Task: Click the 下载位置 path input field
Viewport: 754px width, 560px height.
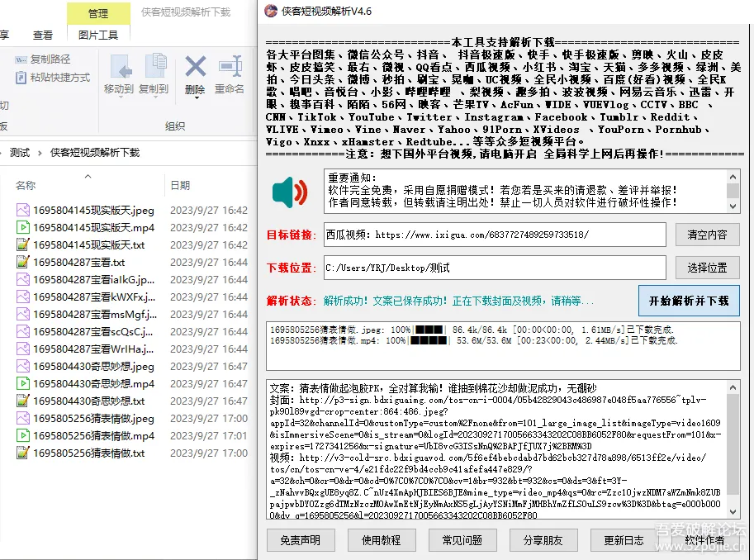Action: 495,268
